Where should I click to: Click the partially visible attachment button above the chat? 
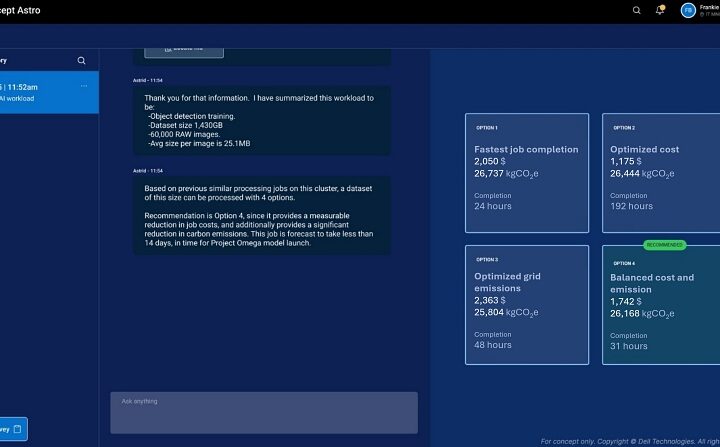184,51
